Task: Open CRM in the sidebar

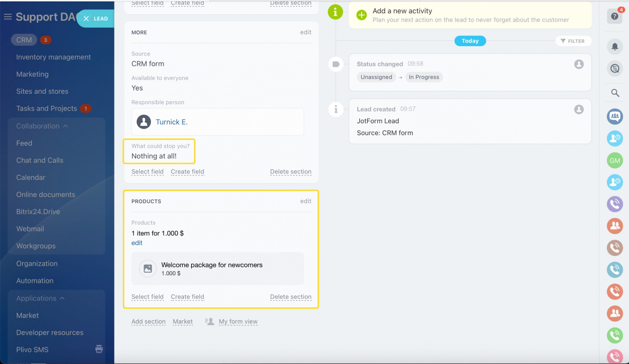Action: pyautogui.click(x=24, y=40)
